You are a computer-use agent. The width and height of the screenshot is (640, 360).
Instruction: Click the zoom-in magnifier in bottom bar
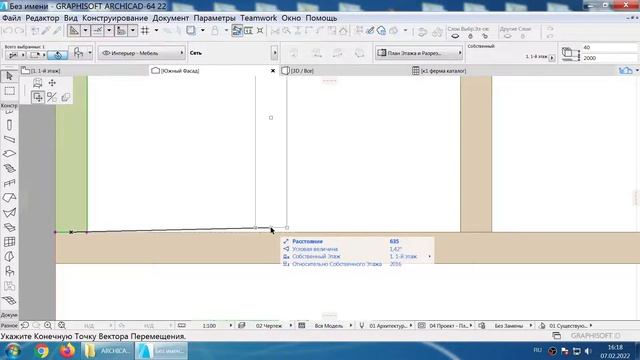[x=48, y=325]
